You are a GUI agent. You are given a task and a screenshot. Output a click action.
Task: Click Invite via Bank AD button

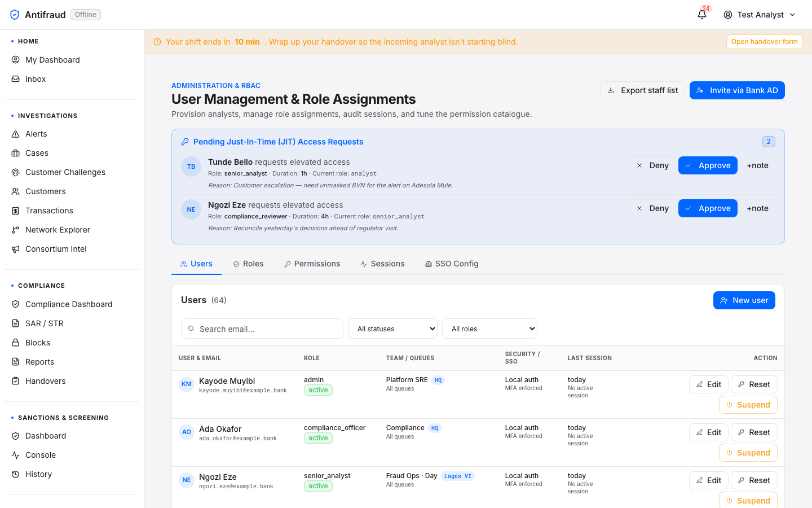(x=737, y=90)
